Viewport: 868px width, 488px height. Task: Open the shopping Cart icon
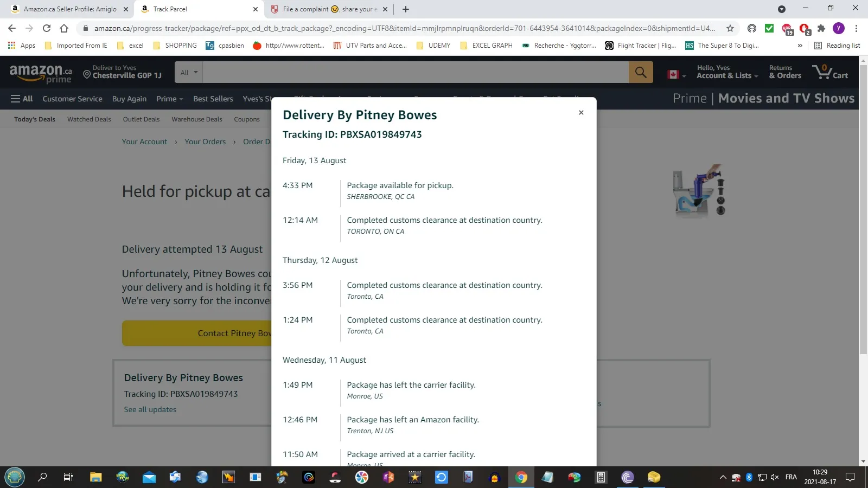click(830, 72)
